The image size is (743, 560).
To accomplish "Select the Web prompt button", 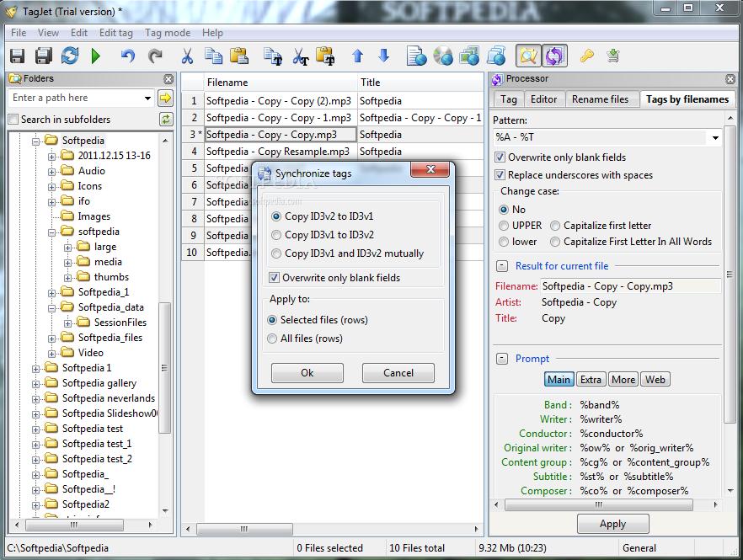I will pos(655,380).
